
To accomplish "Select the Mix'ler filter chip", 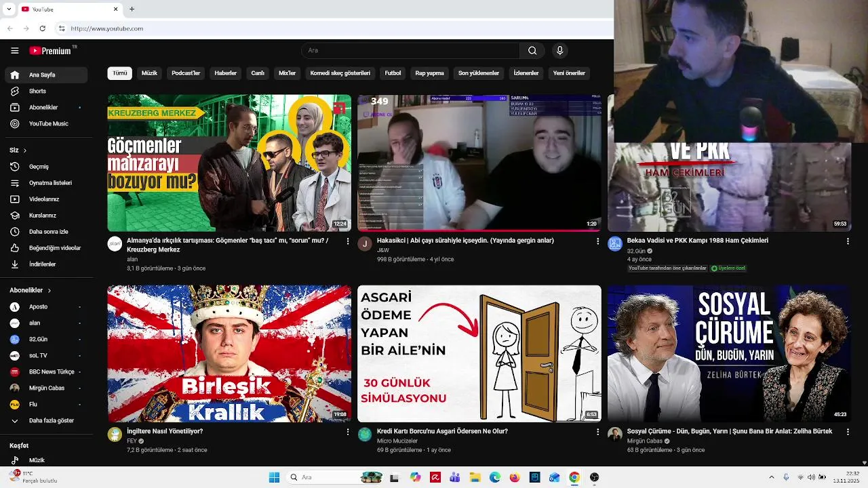I will point(288,73).
